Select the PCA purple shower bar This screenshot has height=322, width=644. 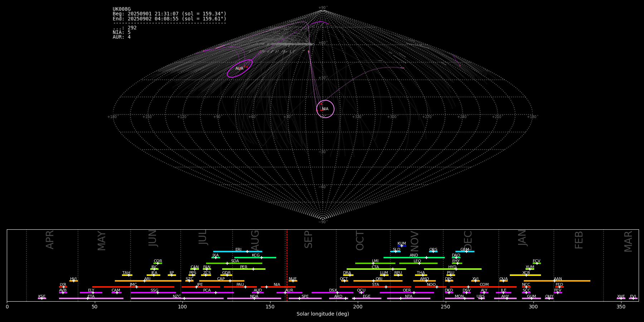click(x=208, y=293)
